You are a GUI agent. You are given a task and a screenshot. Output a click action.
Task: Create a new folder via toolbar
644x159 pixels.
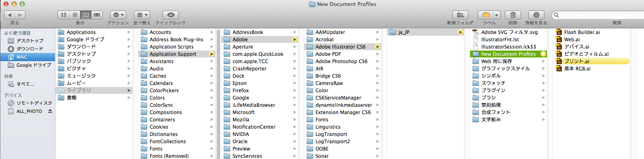pos(460,15)
